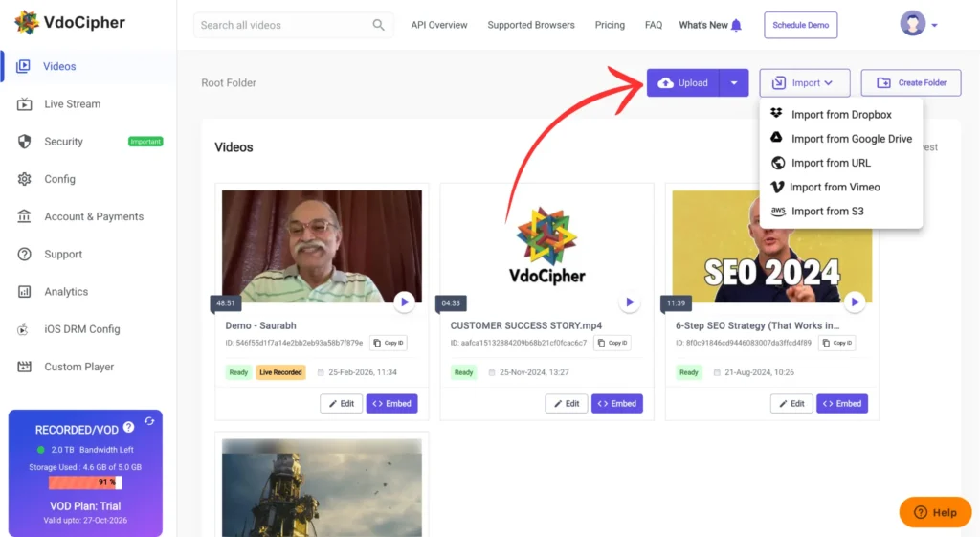980x537 pixels.
Task: Copy ID of CUSTOMER SUCCESS STORY.mp4
Action: 612,343
